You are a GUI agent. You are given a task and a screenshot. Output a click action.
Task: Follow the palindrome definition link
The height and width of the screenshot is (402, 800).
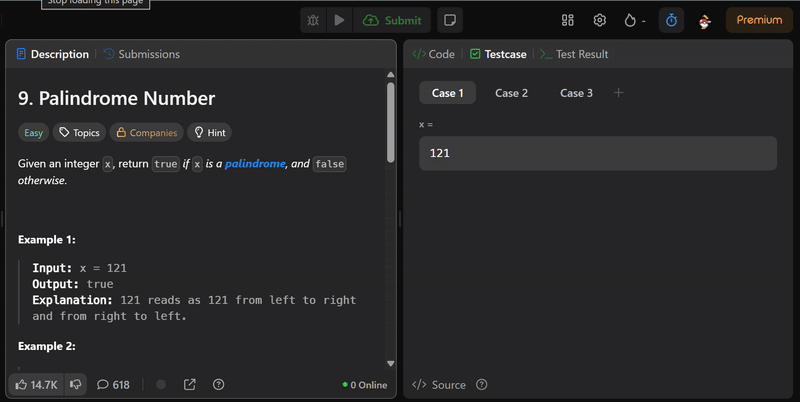pos(255,163)
